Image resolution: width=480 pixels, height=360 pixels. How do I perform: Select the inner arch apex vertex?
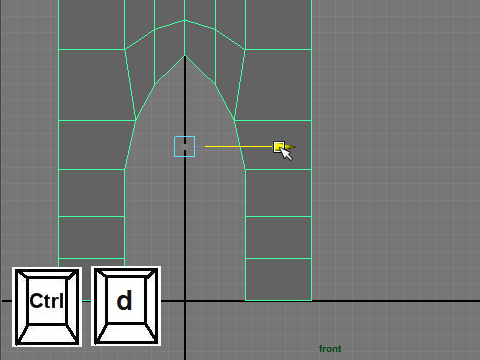[185, 56]
